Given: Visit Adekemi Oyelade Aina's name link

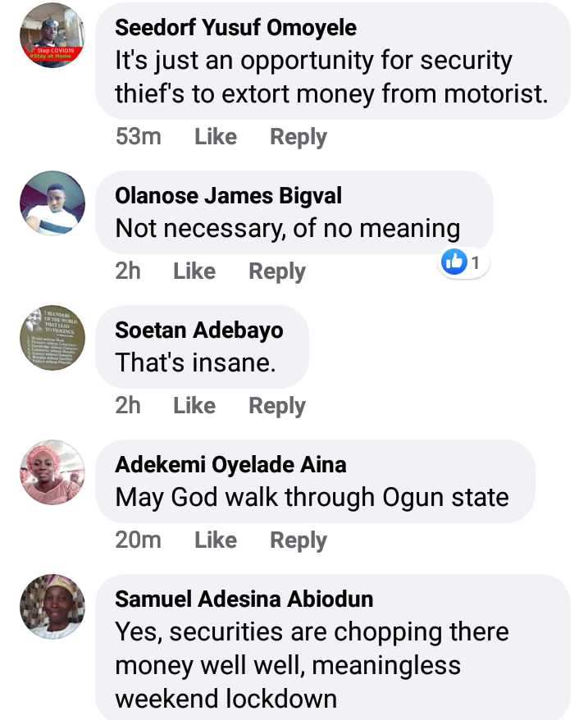Looking at the screenshot, I should point(230,465).
